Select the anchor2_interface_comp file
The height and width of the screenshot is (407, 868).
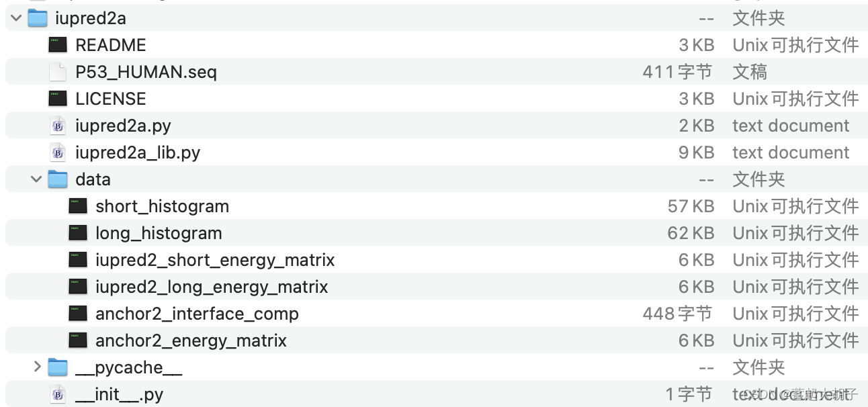pos(195,314)
